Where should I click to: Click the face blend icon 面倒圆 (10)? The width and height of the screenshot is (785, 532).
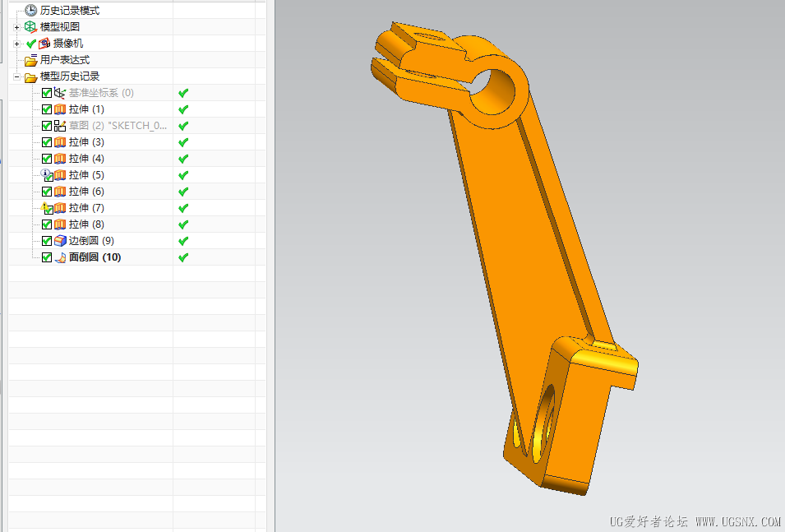[60, 257]
